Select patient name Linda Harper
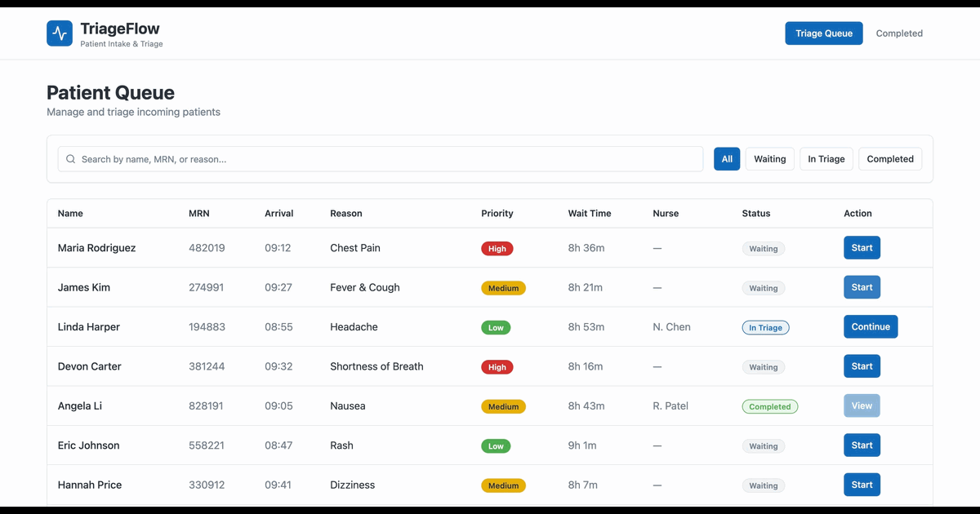 pos(89,327)
